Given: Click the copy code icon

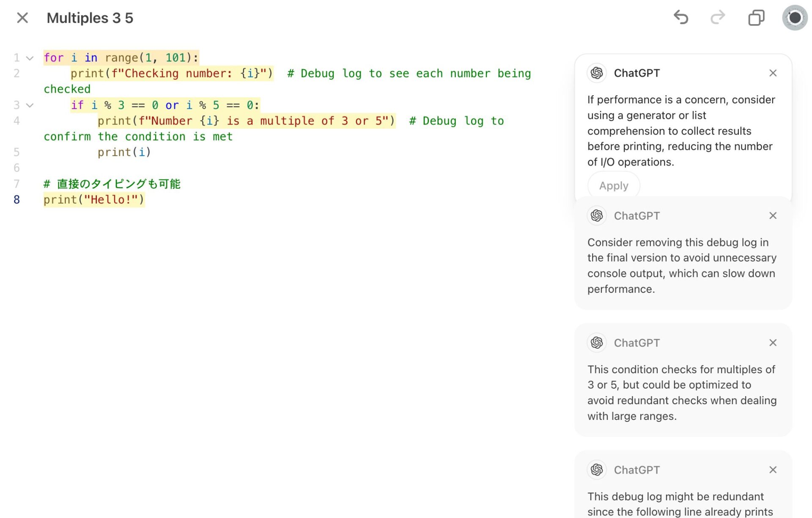Looking at the screenshot, I should click(756, 18).
